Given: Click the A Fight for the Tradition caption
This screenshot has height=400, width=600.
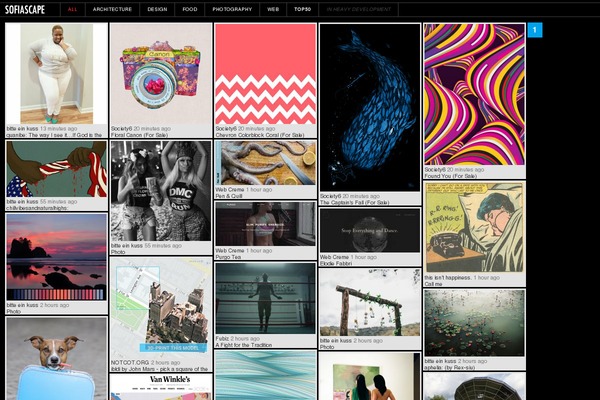Looking at the screenshot, I should pyautogui.click(x=244, y=345).
